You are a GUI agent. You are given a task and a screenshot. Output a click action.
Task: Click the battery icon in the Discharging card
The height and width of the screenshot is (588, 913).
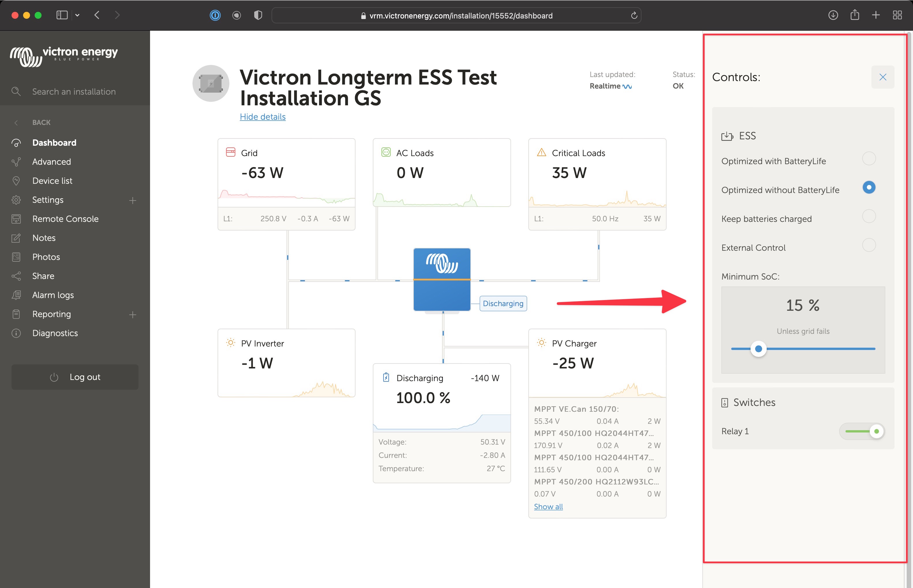(386, 377)
